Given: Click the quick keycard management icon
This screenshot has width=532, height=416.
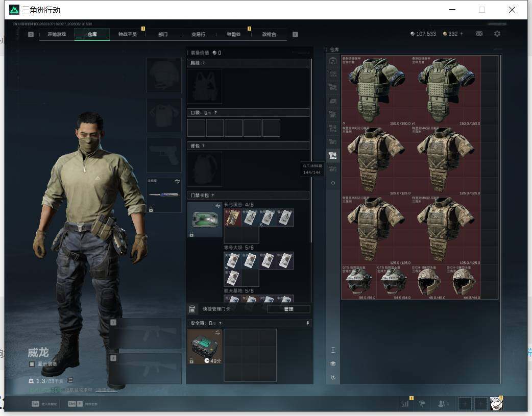Looking at the screenshot, I should click(x=192, y=309).
